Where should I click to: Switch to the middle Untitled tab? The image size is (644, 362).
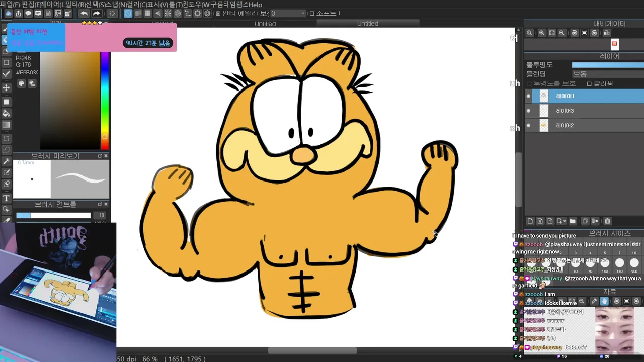click(265, 24)
